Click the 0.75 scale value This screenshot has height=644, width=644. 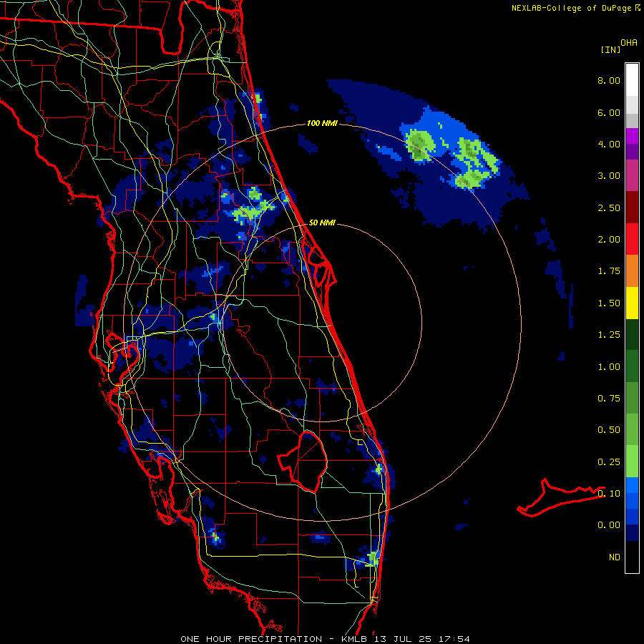[x=609, y=399]
